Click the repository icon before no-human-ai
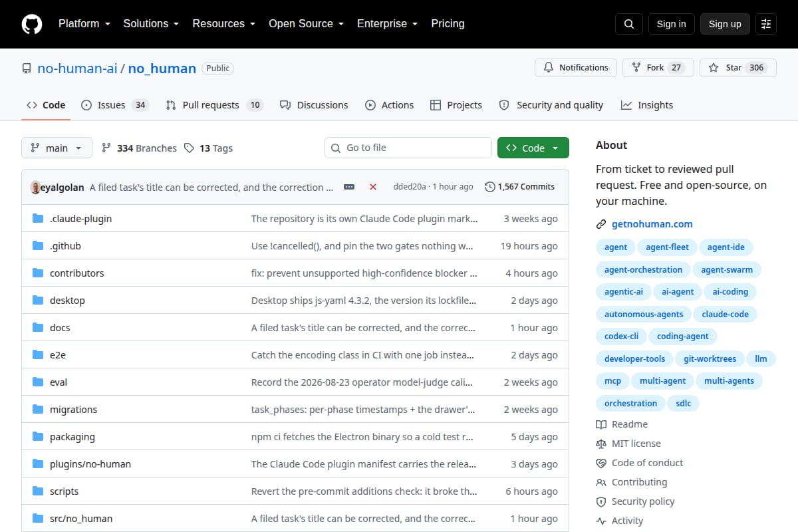Screen dimensions: 798x532 click(27, 68)
